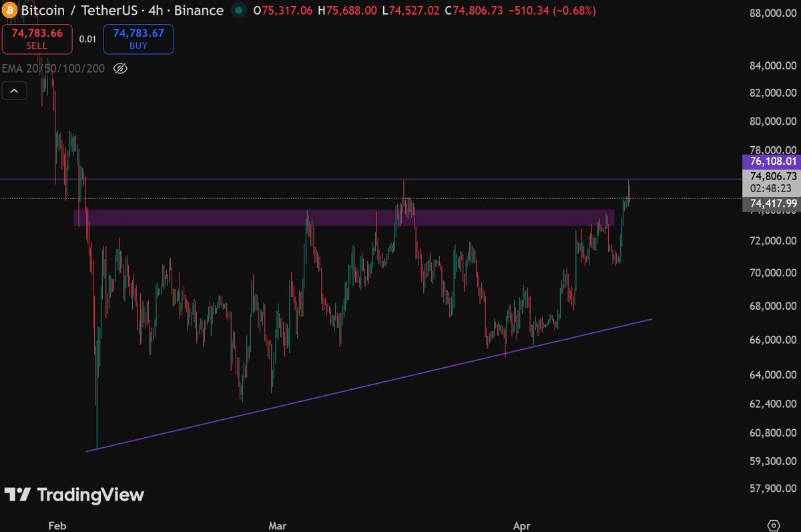Click the 66,000.00 price axis label
Screen dimensions: 801x532
(x=773, y=340)
